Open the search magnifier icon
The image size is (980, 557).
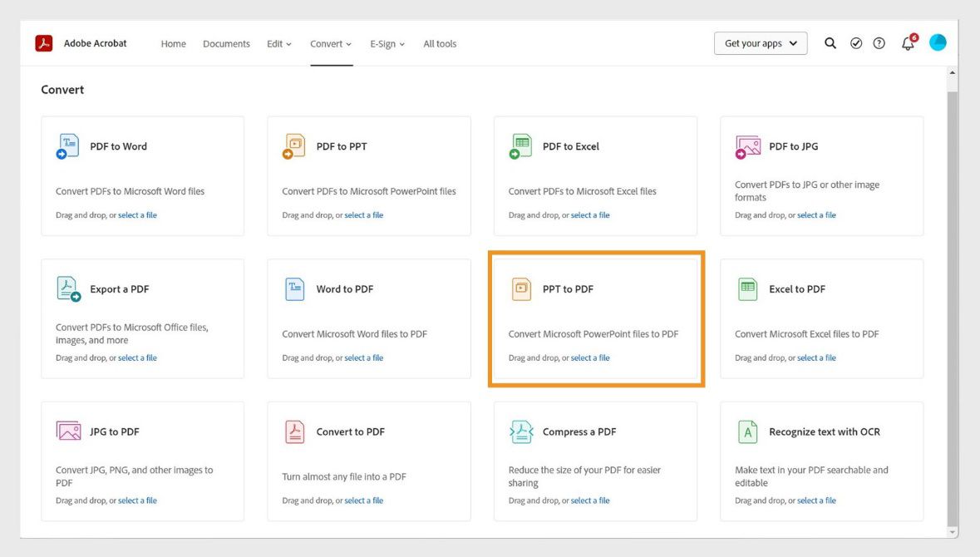coord(829,42)
